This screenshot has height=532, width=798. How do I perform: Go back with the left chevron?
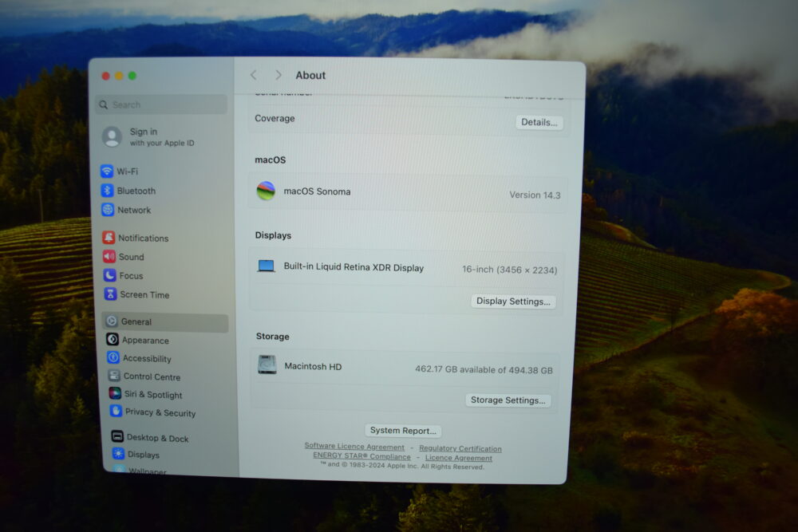pos(254,75)
